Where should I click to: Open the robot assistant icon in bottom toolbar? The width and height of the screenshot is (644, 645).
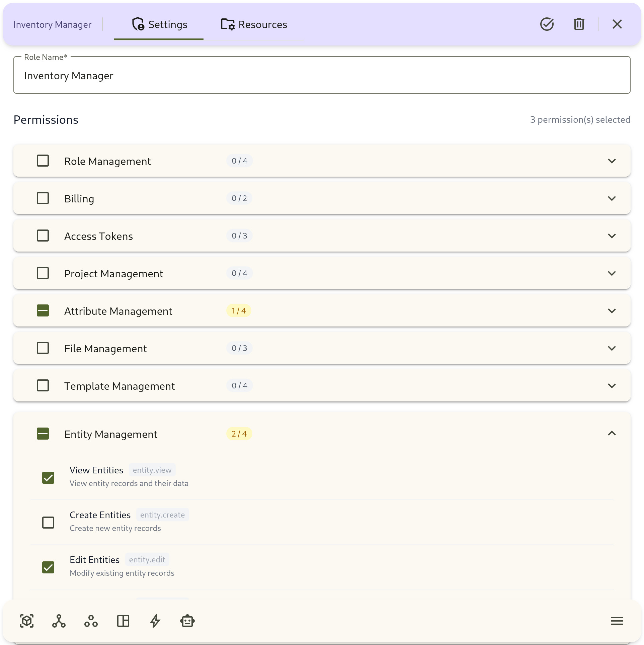coord(187,621)
